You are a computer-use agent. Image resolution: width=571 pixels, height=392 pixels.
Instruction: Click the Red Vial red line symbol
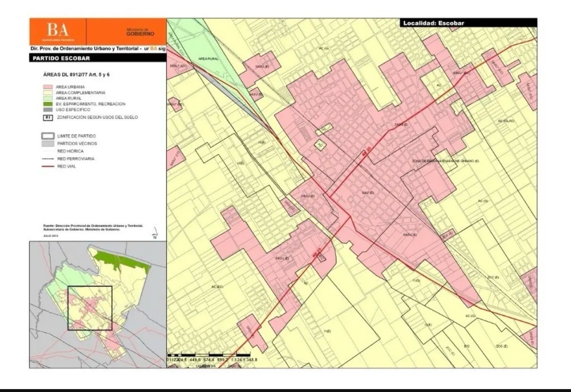coord(48,166)
